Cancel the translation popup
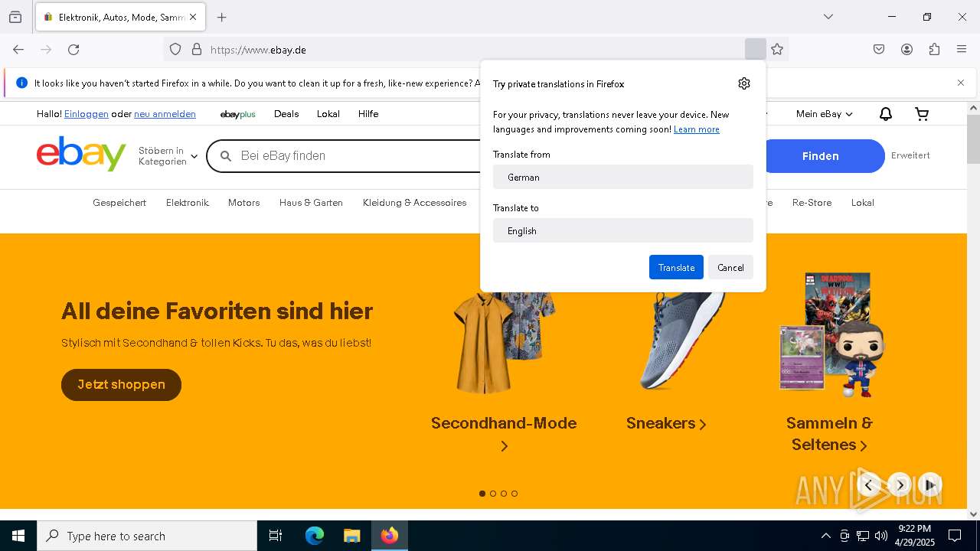980x551 pixels. tap(730, 267)
